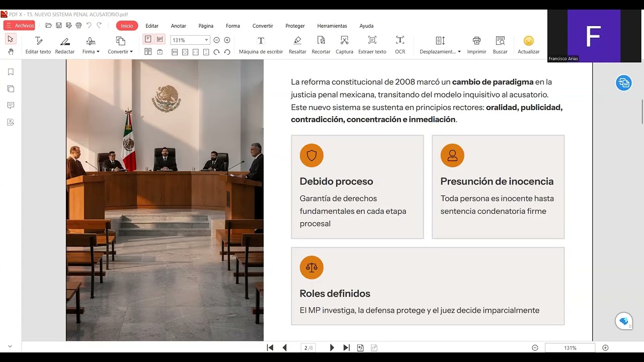
Task: Click the Actualizar upgrade button
Action: click(x=528, y=45)
